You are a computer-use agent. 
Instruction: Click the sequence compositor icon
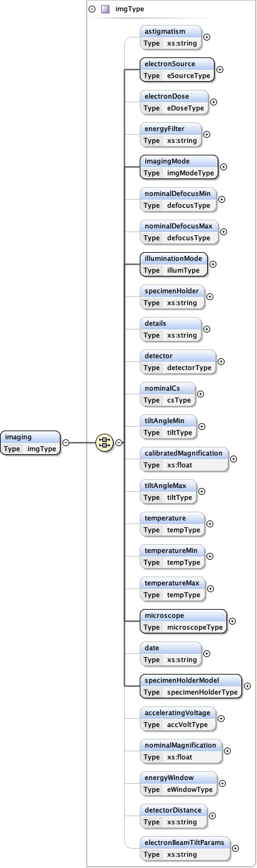click(104, 442)
